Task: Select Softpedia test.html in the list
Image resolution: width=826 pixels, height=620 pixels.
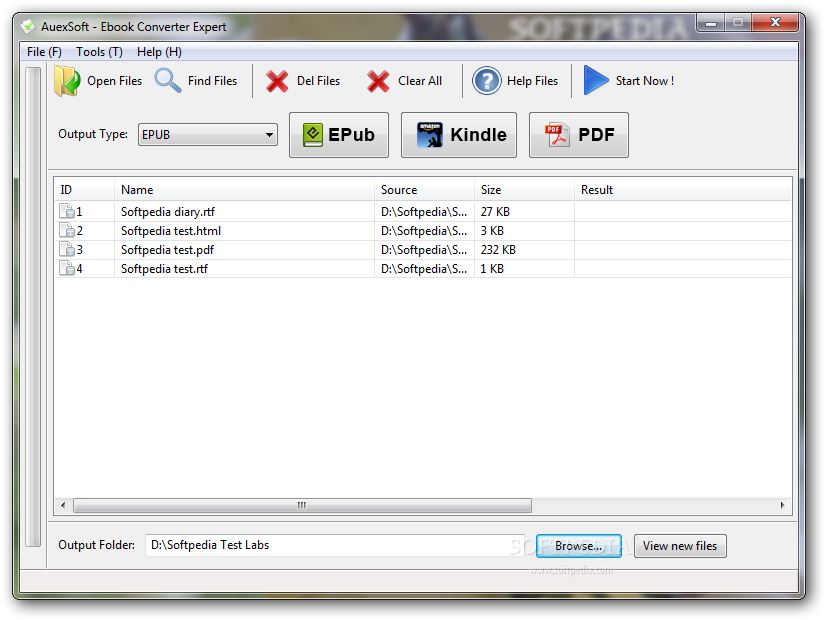Action: pyautogui.click(x=171, y=231)
